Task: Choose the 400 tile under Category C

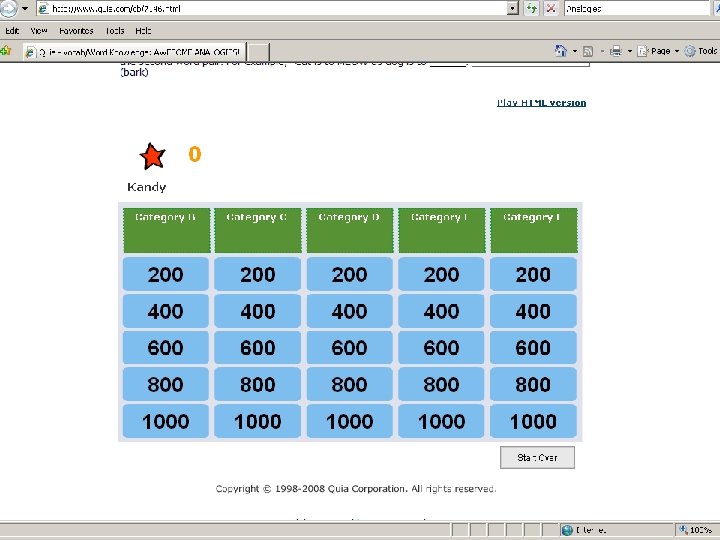Action: [258, 311]
